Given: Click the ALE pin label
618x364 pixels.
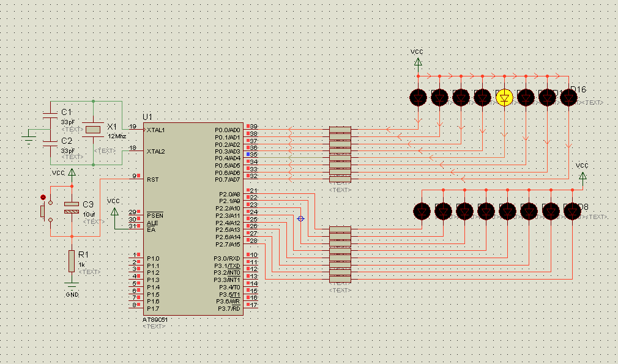Looking at the screenshot, I should click(x=152, y=223).
